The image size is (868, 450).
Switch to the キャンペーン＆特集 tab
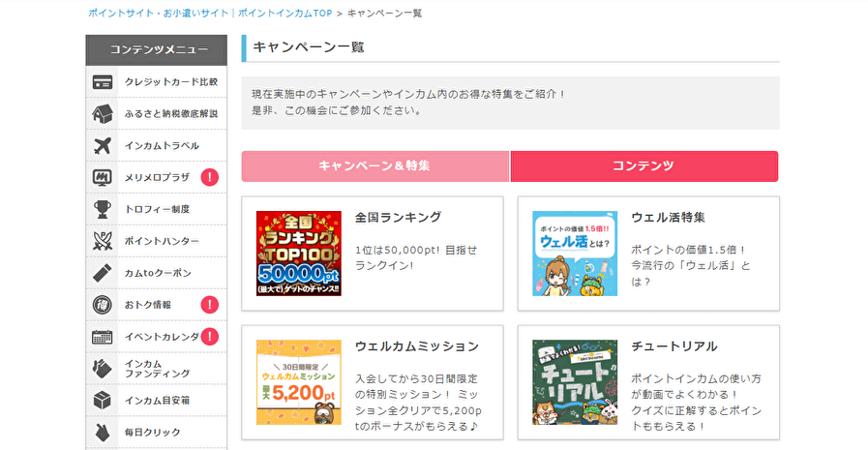click(x=374, y=166)
